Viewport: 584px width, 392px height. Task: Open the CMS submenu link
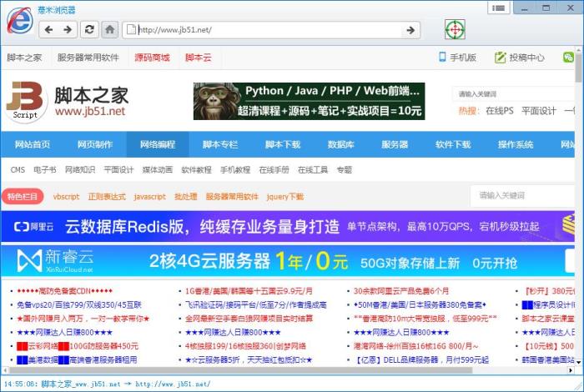pyautogui.click(x=18, y=170)
